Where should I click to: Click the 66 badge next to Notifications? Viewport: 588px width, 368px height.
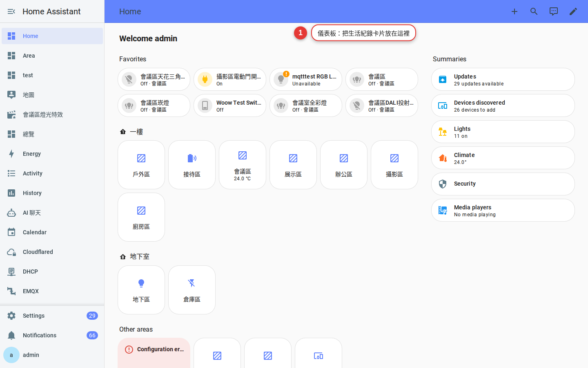pyautogui.click(x=92, y=335)
